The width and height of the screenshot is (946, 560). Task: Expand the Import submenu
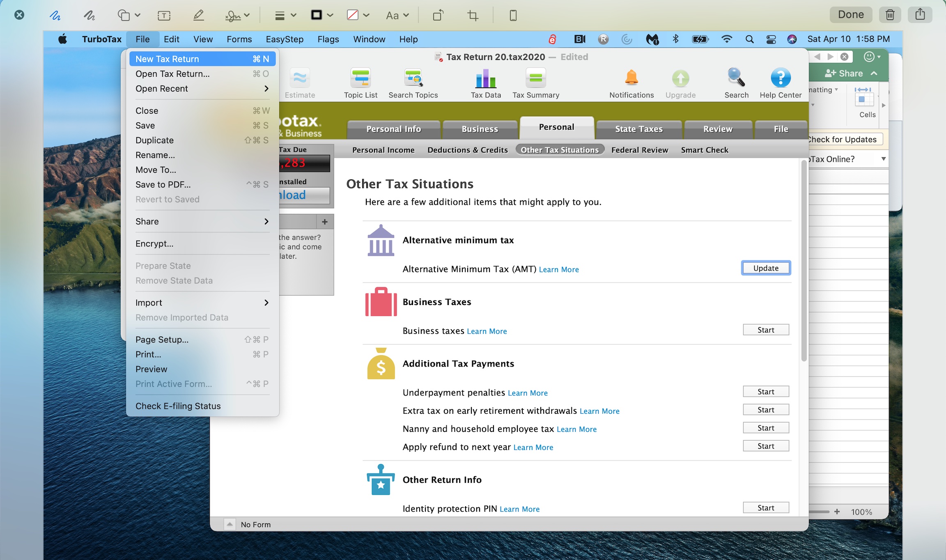coord(202,303)
